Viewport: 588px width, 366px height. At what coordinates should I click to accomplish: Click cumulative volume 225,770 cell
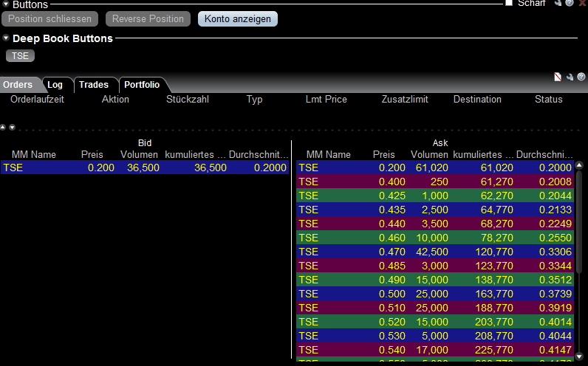(x=494, y=350)
